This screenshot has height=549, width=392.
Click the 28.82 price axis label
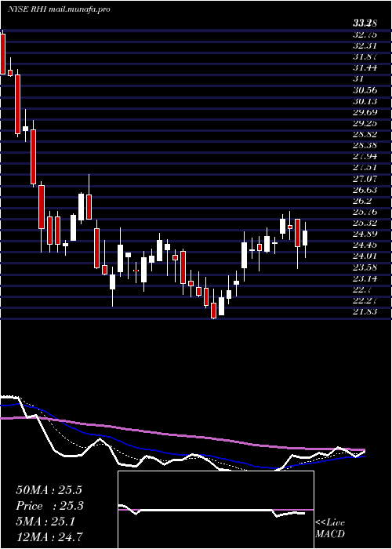click(x=365, y=134)
